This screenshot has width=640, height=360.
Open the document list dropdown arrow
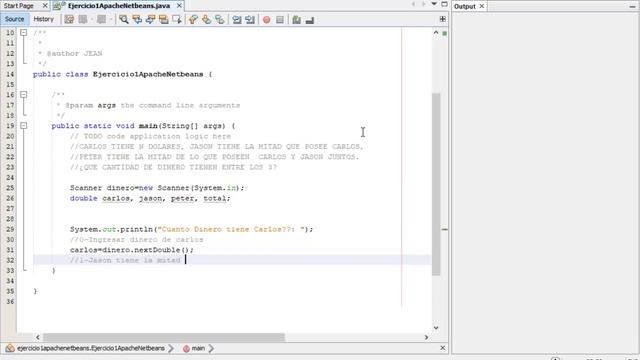tap(434, 4)
